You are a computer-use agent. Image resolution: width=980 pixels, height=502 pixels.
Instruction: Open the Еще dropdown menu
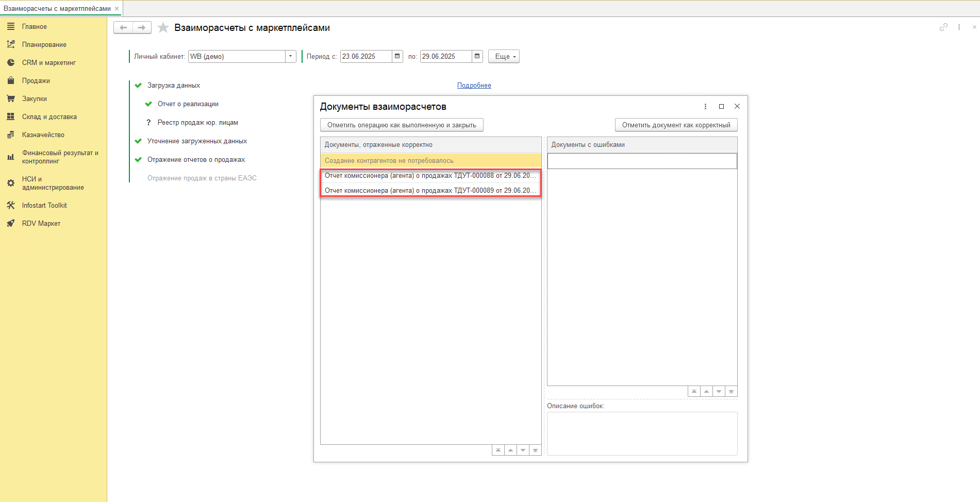pos(504,56)
